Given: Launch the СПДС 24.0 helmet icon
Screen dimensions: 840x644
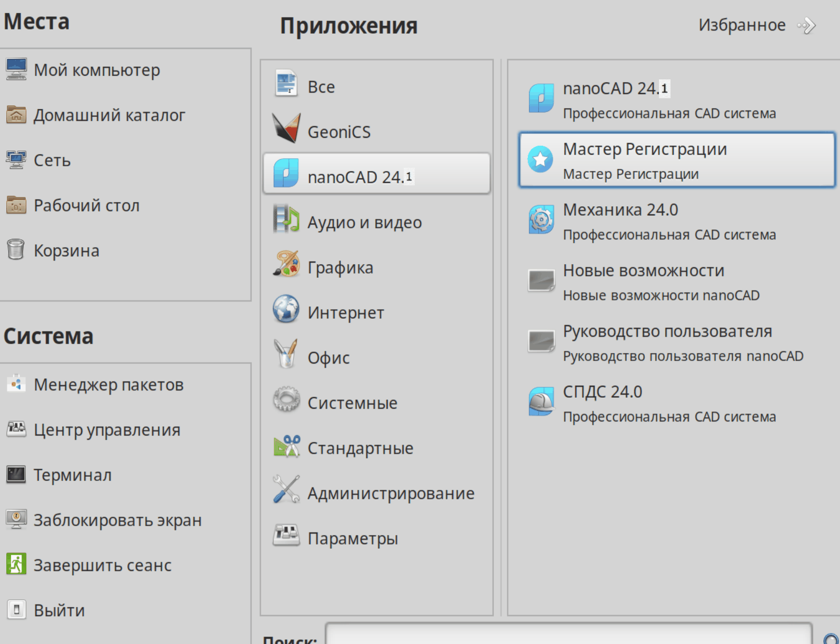Looking at the screenshot, I should pos(542,402).
